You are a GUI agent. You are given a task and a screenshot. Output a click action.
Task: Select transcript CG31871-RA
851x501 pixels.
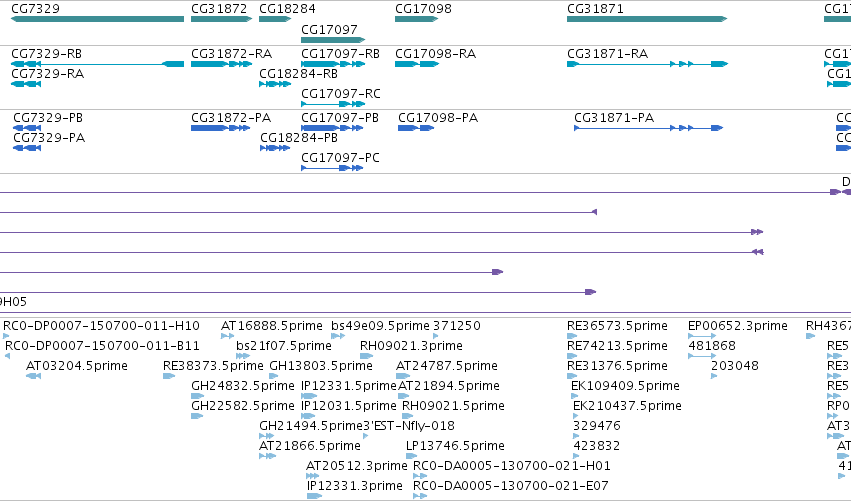647,64
